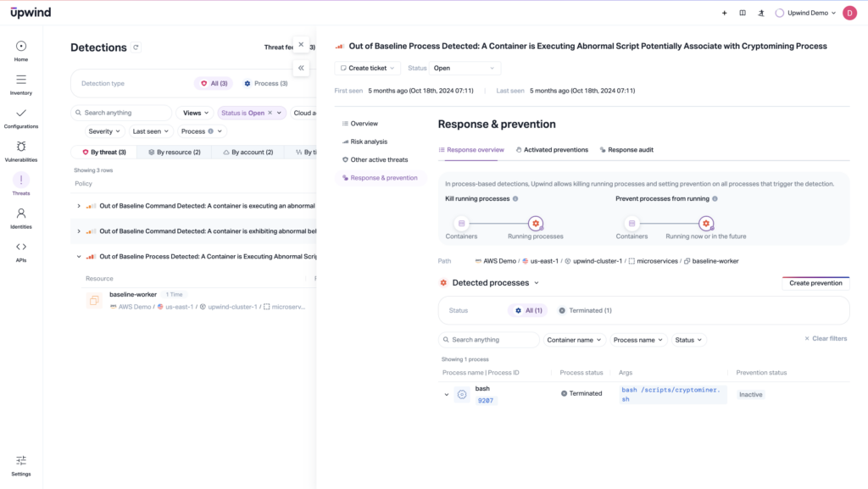The width and height of the screenshot is (868, 489).
Task: Select the All (3) detection type filter
Action: (x=214, y=84)
